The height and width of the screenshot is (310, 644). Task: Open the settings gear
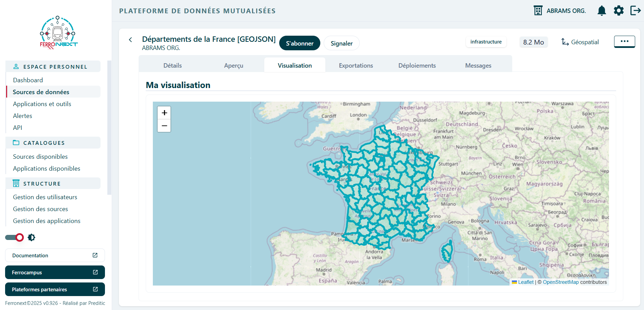point(619,11)
